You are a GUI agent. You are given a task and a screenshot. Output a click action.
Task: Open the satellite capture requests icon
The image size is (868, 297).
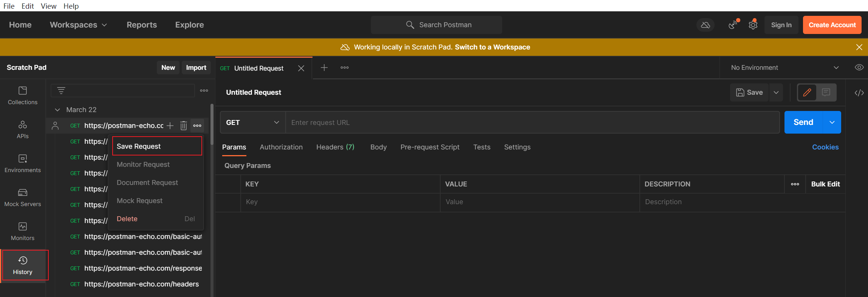click(733, 25)
